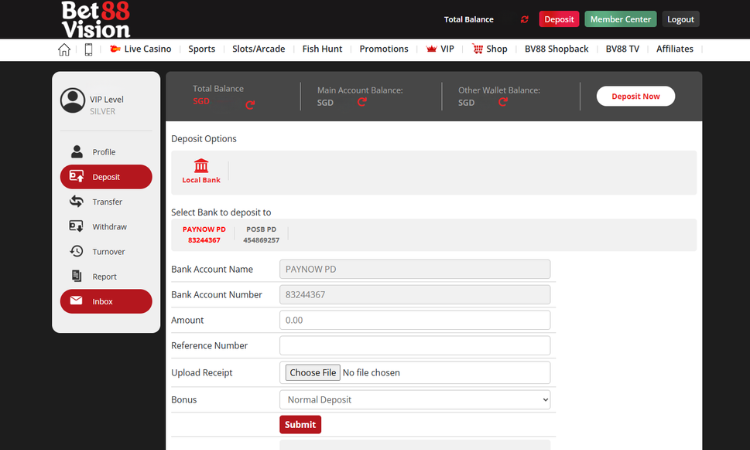Click the red Deposit header button
Viewport: 750px width, 450px height.
click(559, 19)
